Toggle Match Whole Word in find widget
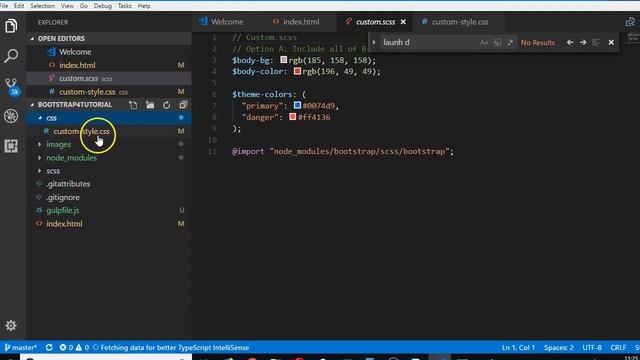 pyautogui.click(x=497, y=42)
